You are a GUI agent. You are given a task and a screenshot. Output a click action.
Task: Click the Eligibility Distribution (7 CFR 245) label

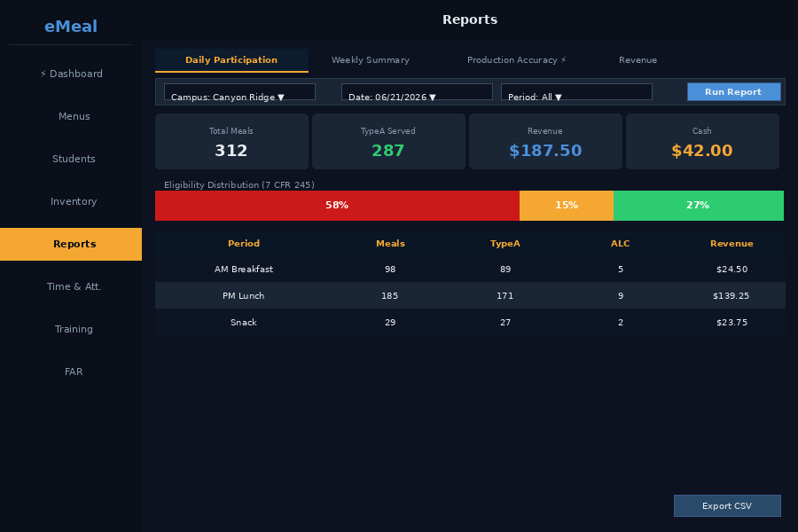click(x=239, y=184)
